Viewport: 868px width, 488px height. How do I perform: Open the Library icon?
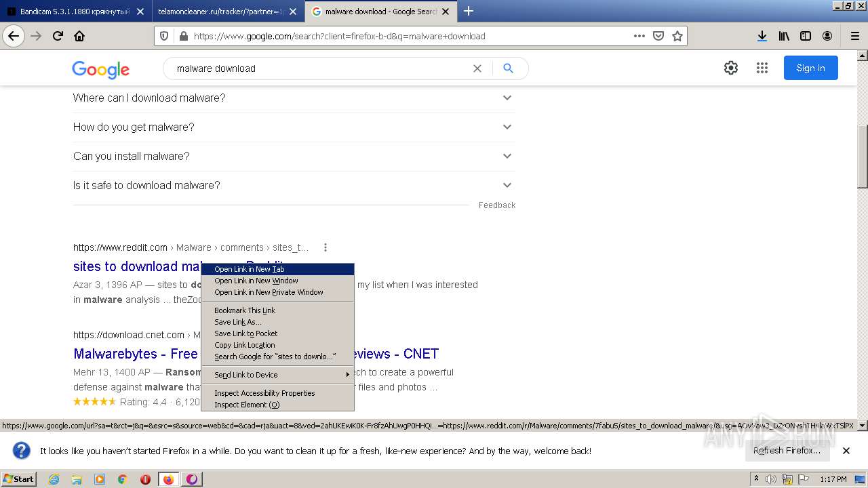[784, 36]
